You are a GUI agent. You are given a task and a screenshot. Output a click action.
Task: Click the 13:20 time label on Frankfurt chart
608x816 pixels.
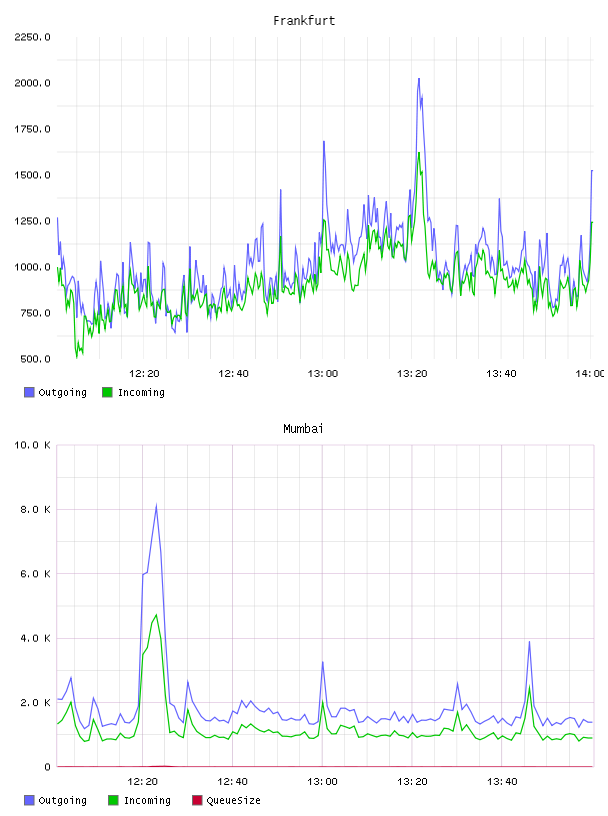pyautogui.click(x=412, y=374)
